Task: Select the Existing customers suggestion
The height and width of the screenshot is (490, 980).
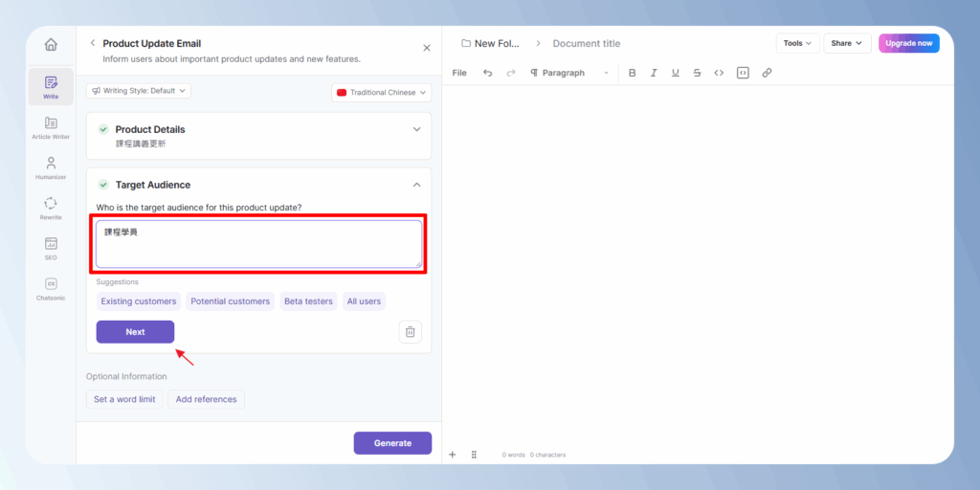Action: (139, 301)
